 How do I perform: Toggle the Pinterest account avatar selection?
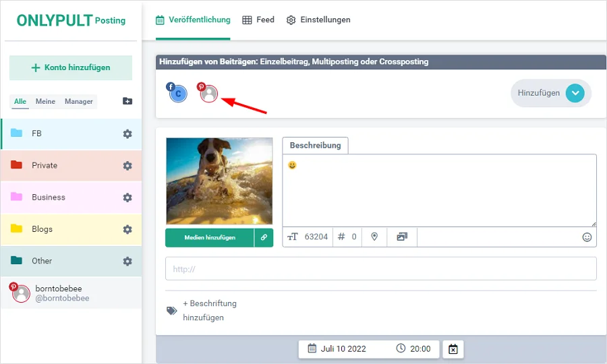click(x=209, y=94)
